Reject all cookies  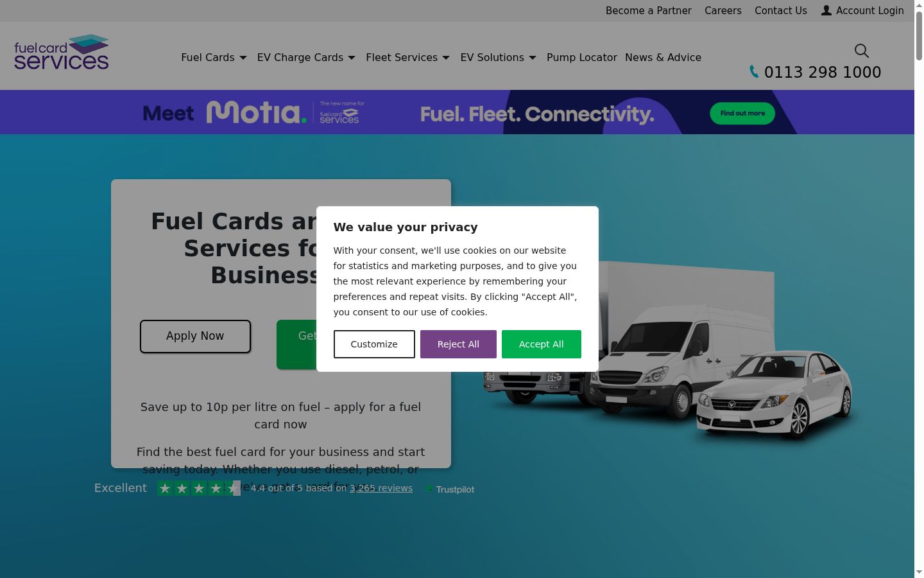click(x=458, y=344)
